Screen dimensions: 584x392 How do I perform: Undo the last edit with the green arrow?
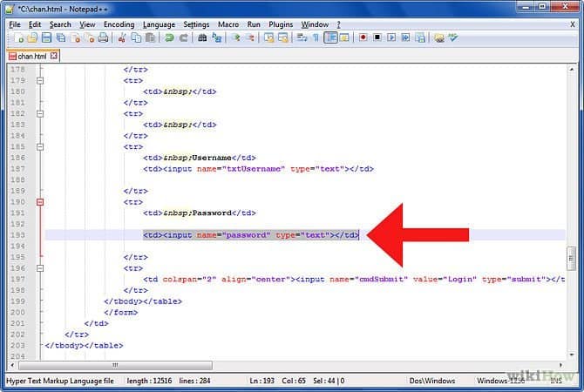169,37
